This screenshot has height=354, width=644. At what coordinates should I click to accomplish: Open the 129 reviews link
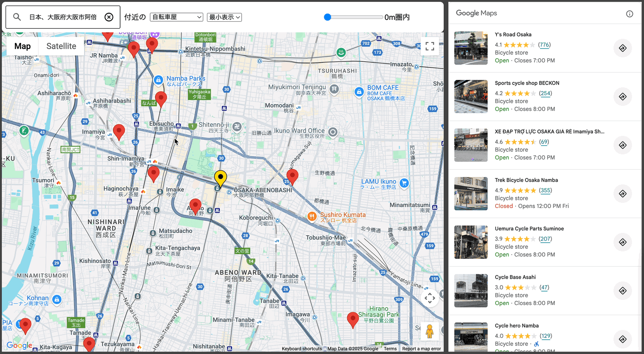click(x=546, y=336)
